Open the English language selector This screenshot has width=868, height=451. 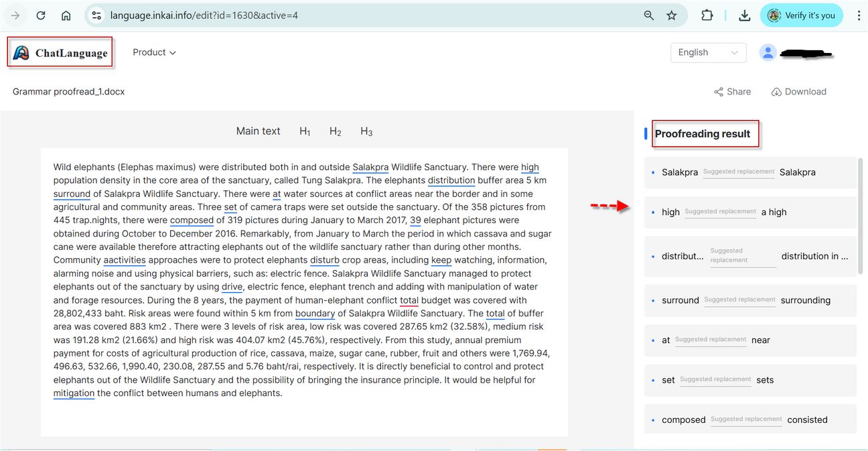(x=708, y=52)
